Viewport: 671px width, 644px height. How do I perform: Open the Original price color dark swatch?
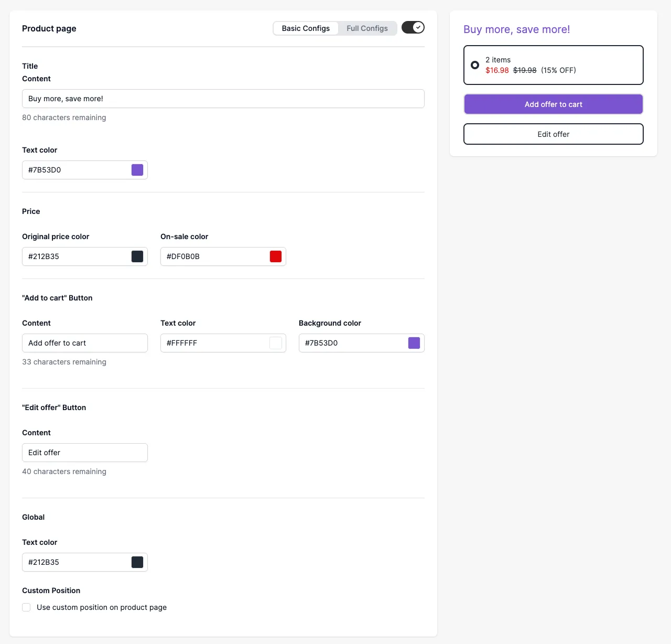point(137,256)
